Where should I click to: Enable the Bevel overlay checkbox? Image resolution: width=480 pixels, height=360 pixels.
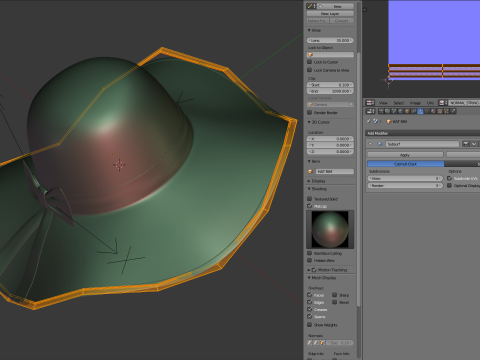coord(334,302)
